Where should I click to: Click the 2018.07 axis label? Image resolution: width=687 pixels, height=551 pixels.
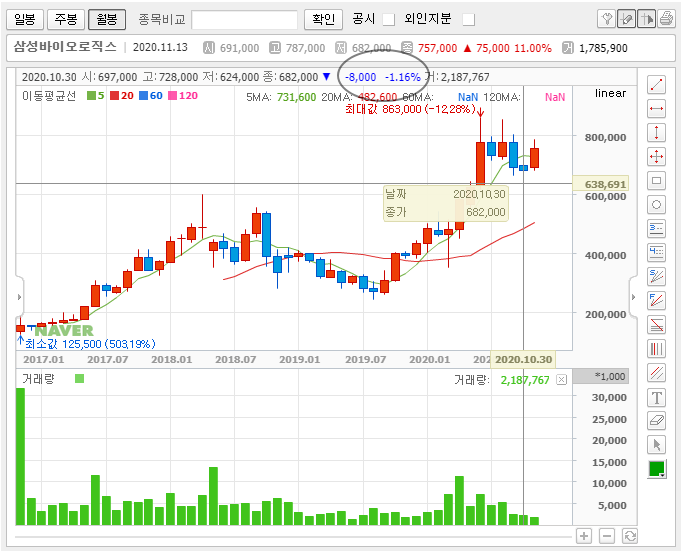pyautogui.click(x=235, y=360)
